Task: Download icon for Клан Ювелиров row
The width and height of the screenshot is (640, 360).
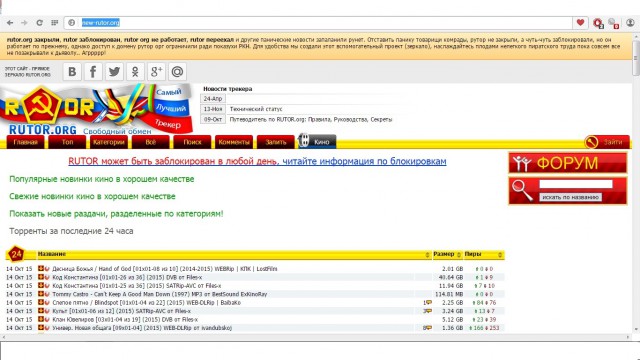Action: pyautogui.click(x=41, y=319)
